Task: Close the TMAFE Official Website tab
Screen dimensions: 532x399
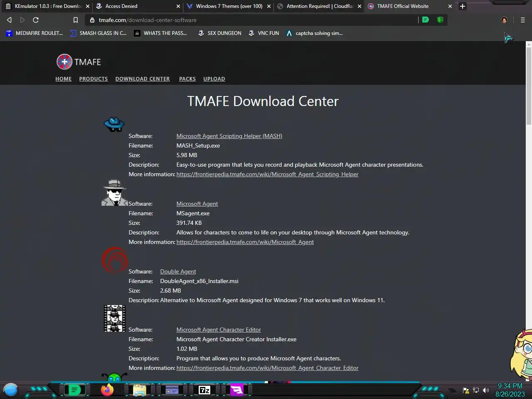Action: (450, 6)
